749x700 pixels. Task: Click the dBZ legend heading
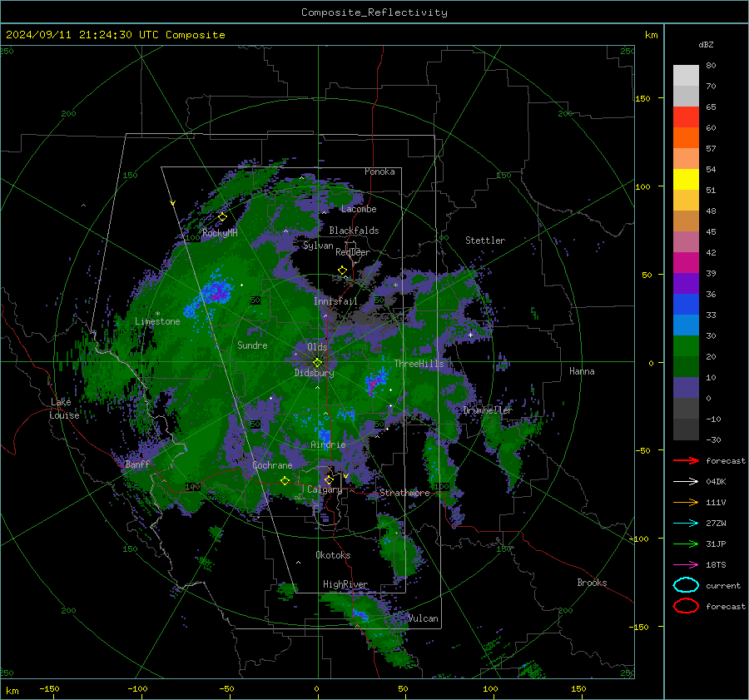[706, 44]
